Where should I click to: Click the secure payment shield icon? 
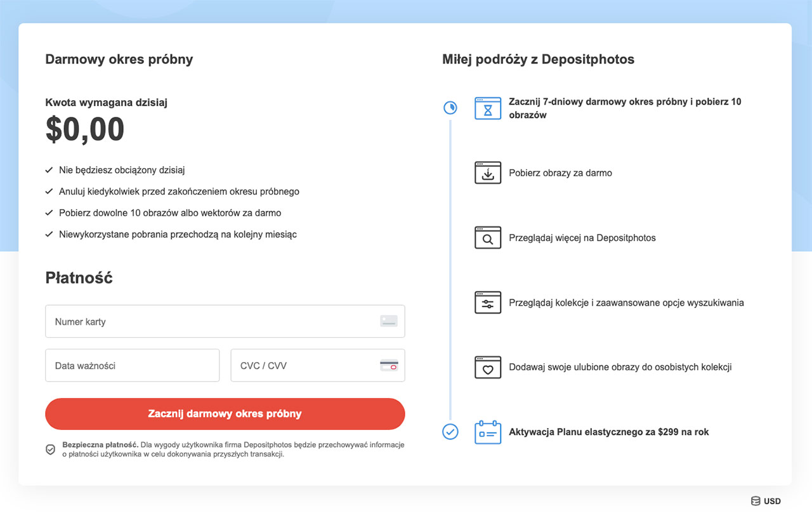(50, 450)
